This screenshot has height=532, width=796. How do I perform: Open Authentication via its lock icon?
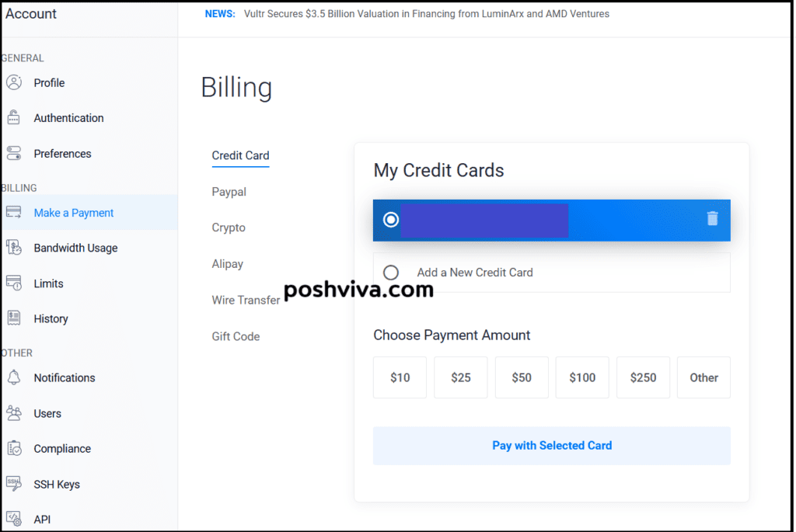coord(14,117)
